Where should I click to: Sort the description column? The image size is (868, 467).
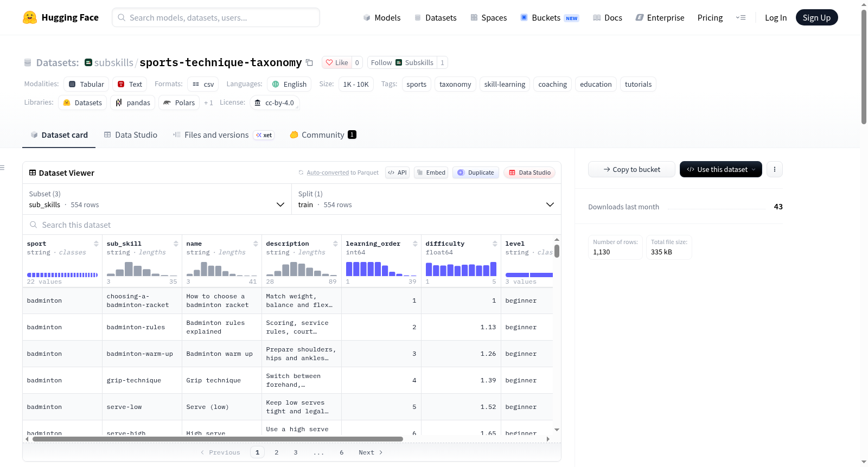coord(335,244)
